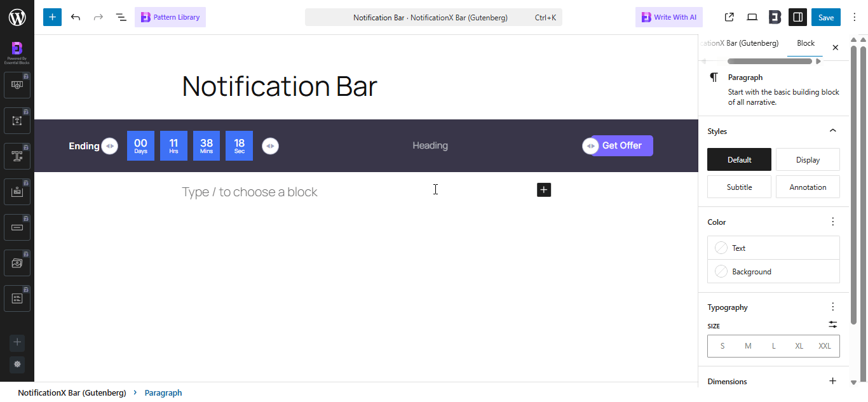Switch to the Block tab
Viewport: 868px width, 402px height.
(806, 43)
